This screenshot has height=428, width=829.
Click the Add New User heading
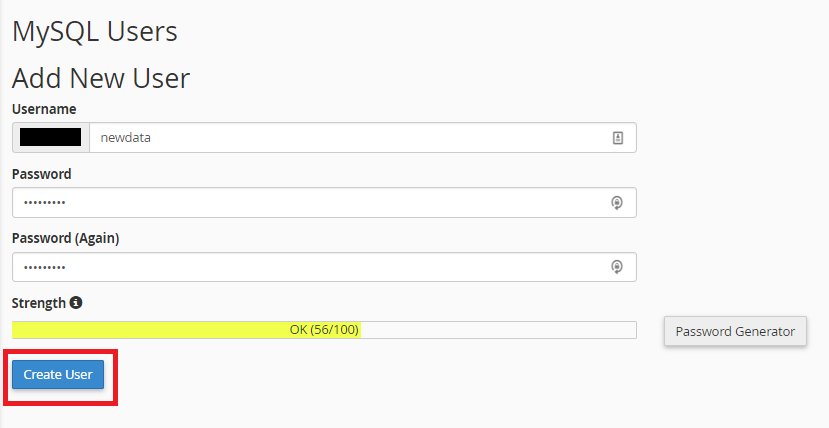[x=101, y=78]
